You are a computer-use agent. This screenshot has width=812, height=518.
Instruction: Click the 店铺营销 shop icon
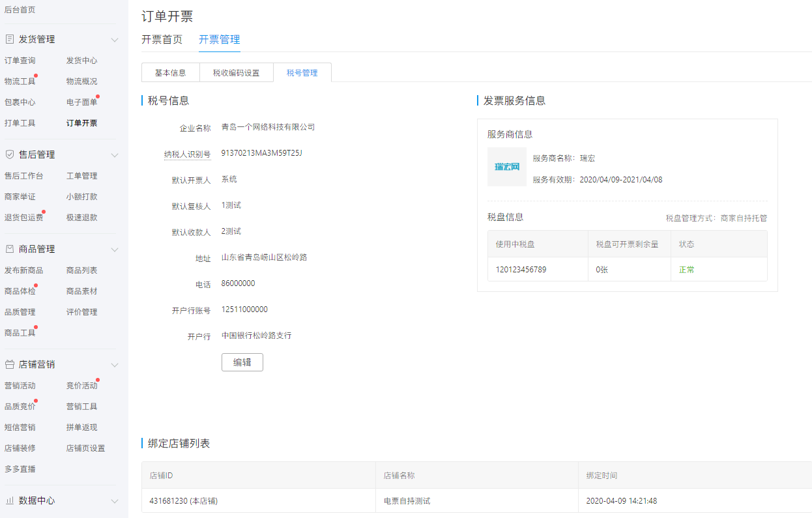point(10,364)
